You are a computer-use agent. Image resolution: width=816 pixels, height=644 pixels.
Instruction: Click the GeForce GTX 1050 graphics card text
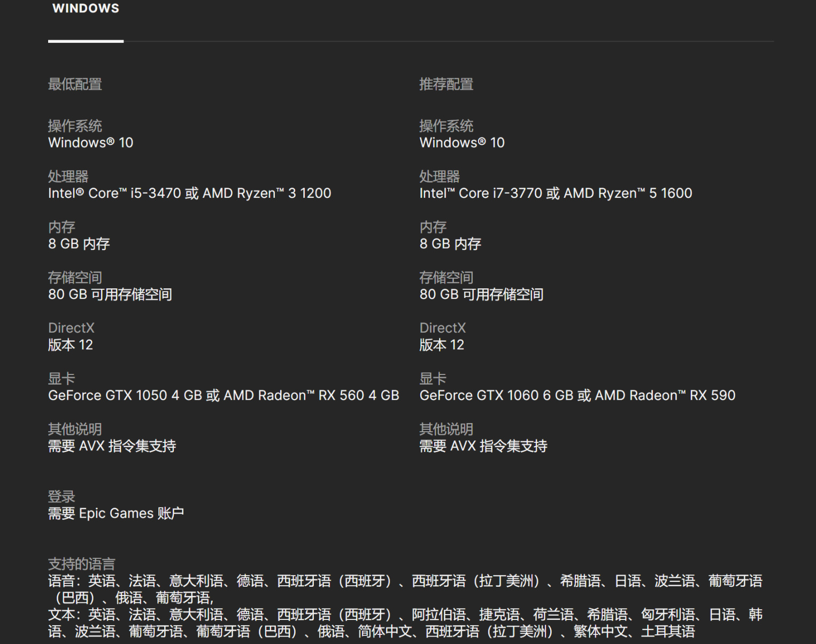coord(223,396)
